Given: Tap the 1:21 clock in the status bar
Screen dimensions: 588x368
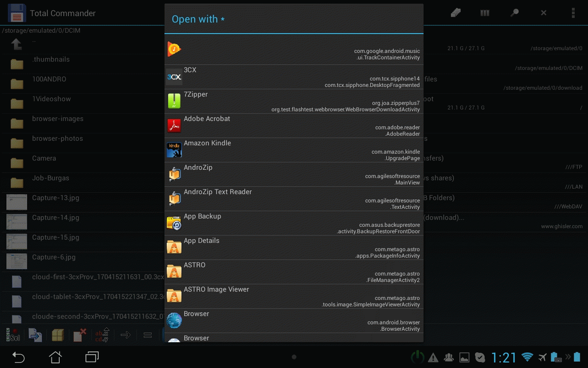Looking at the screenshot, I should [504, 357].
